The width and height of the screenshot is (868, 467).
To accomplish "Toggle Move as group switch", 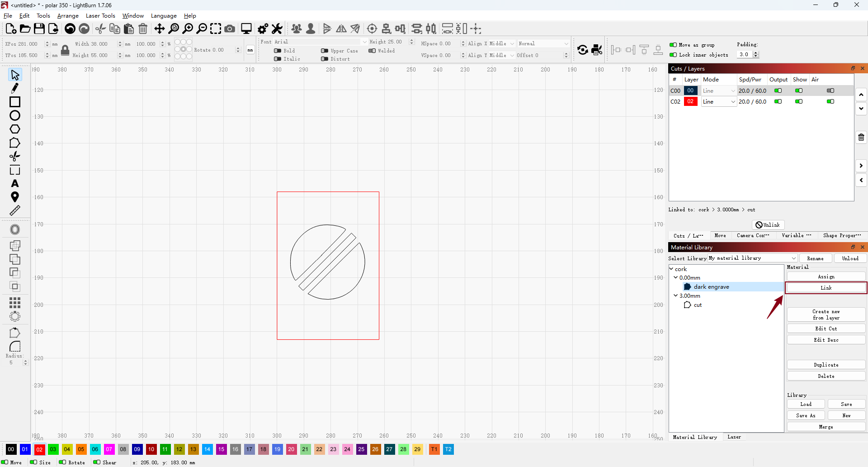I will 673,45.
